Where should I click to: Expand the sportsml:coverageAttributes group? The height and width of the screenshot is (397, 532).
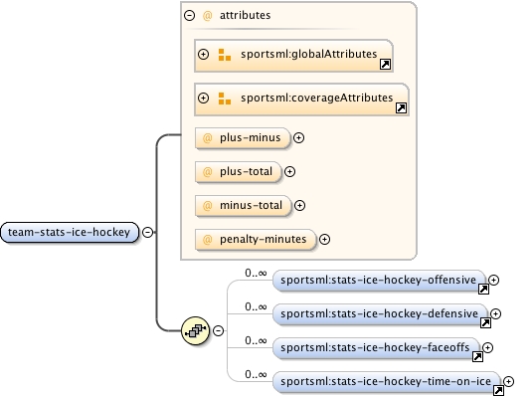coord(203,99)
